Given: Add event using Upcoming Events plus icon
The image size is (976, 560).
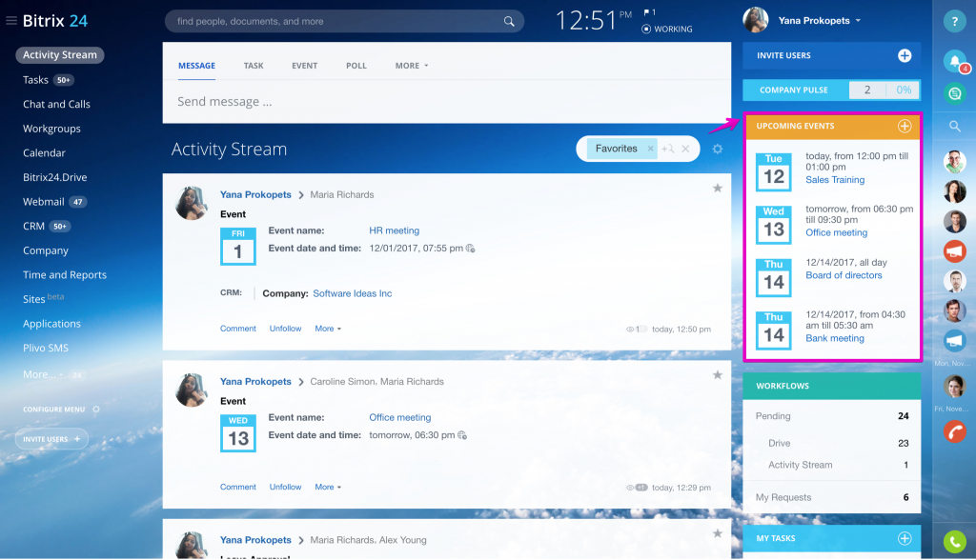Looking at the screenshot, I should 905,126.
